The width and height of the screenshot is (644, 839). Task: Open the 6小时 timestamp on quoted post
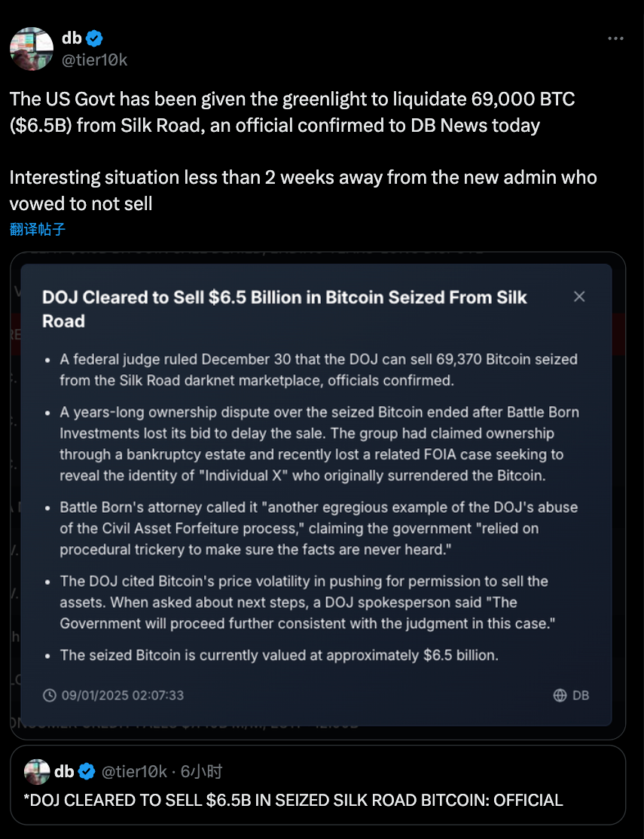[x=201, y=771]
